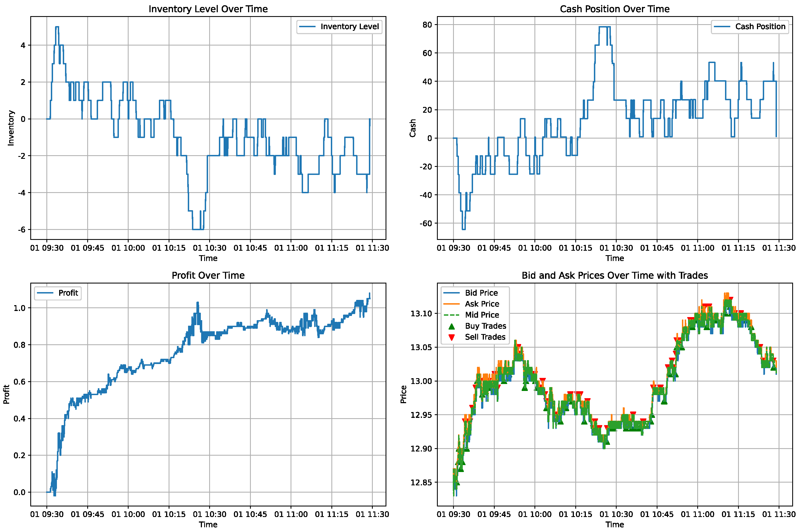Click the blue Bid Price legend line
This screenshot has width=800, height=532.
451,293
